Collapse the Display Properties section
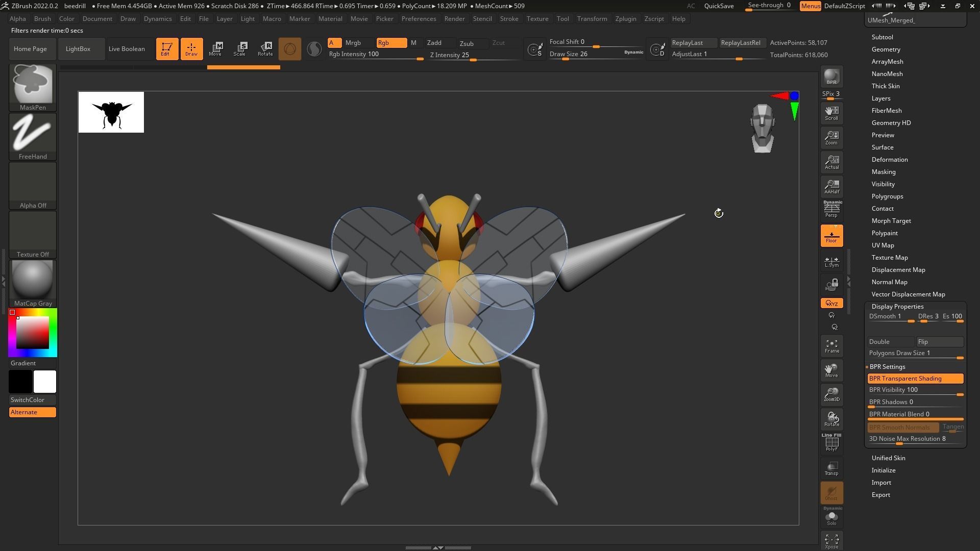980x551 pixels. [897, 307]
